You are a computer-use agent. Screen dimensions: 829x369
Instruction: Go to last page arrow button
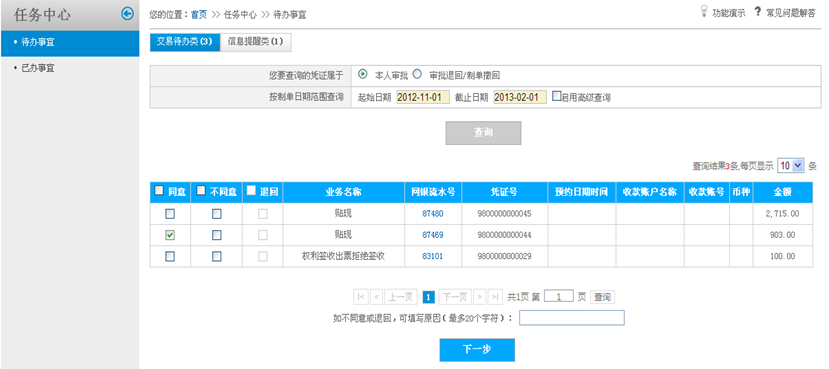495,297
